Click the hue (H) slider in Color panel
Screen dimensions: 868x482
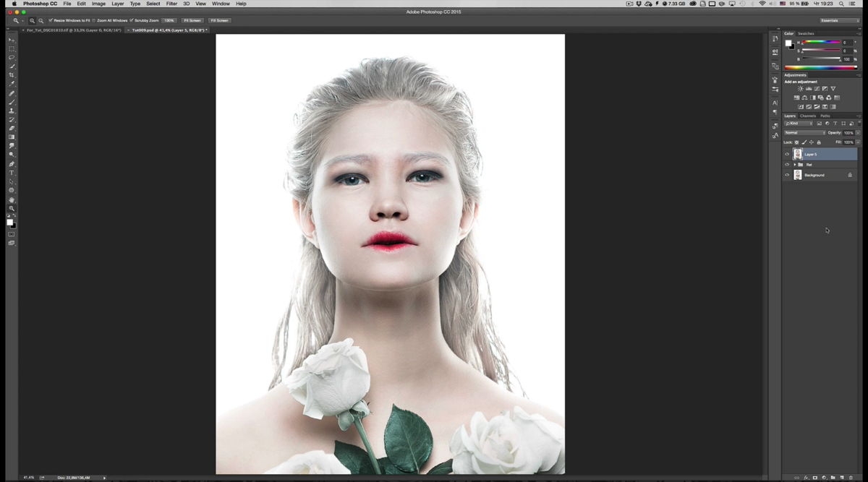(822, 43)
